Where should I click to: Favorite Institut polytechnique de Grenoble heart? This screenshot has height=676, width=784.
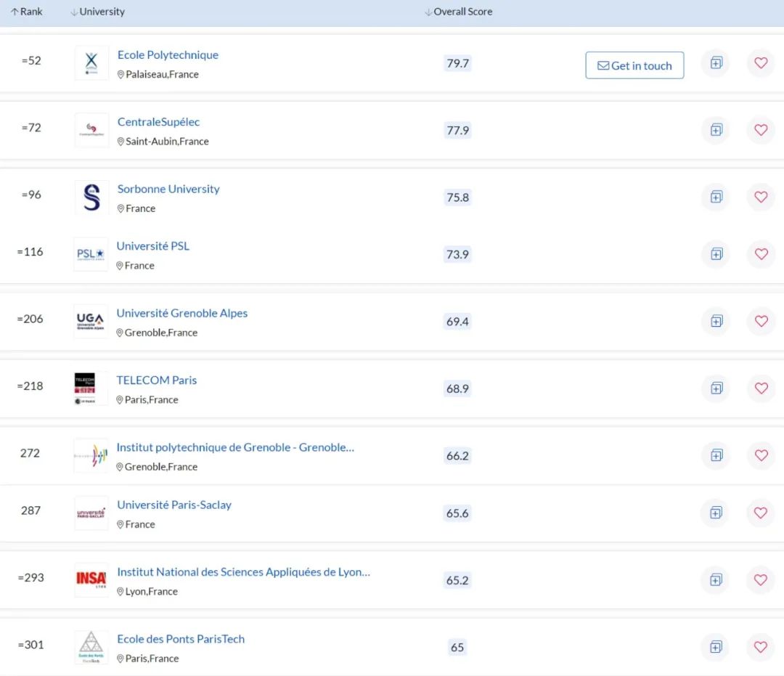click(x=761, y=455)
